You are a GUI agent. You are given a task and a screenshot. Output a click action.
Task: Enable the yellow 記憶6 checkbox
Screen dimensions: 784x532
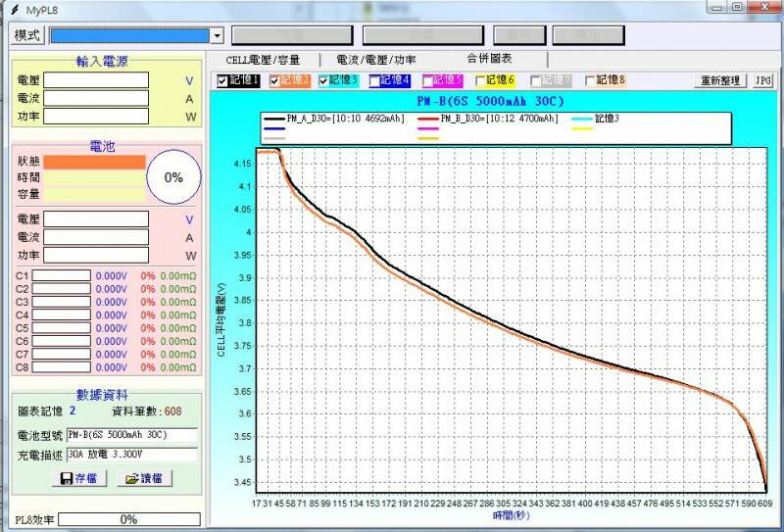[x=480, y=80]
